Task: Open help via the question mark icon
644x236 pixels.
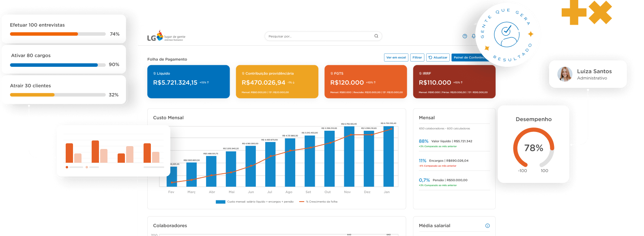Action: (465, 36)
